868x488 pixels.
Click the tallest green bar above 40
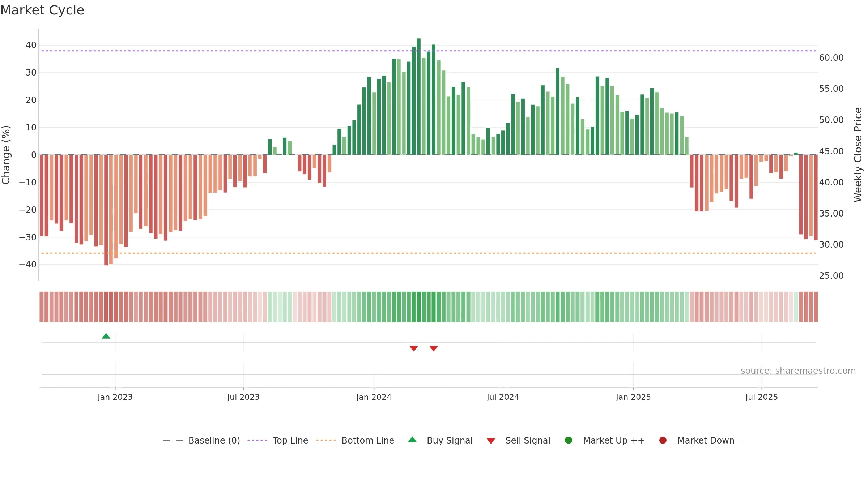(419, 97)
